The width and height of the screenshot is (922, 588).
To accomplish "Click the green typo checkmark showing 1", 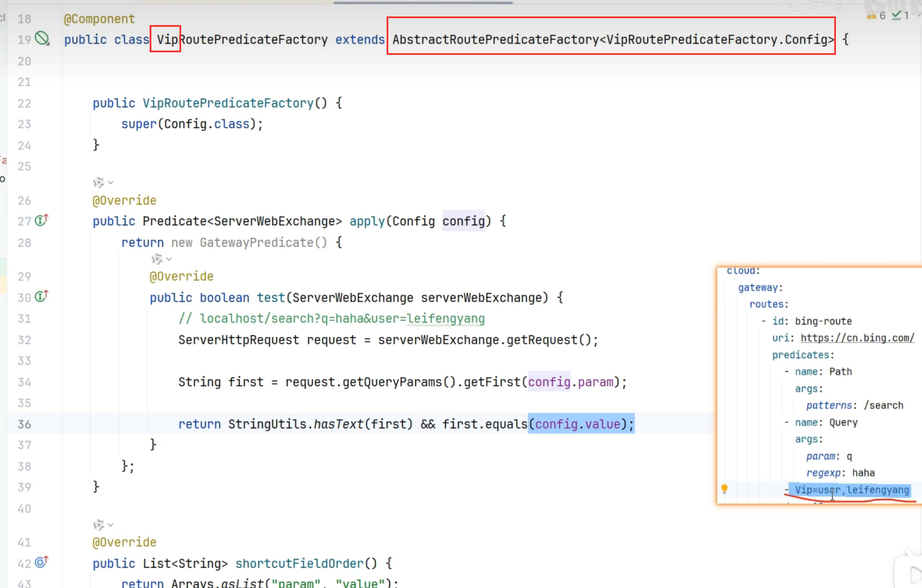I will (x=900, y=16).
